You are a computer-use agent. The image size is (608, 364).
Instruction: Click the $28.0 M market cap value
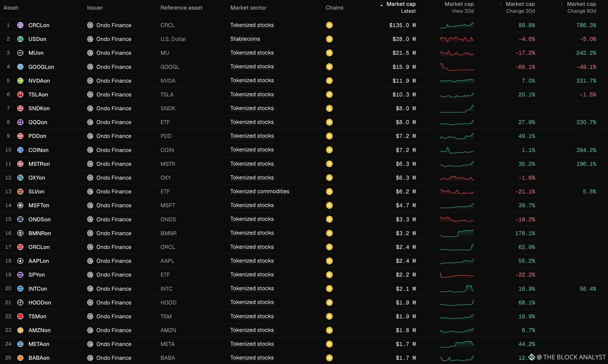[404, 39]
